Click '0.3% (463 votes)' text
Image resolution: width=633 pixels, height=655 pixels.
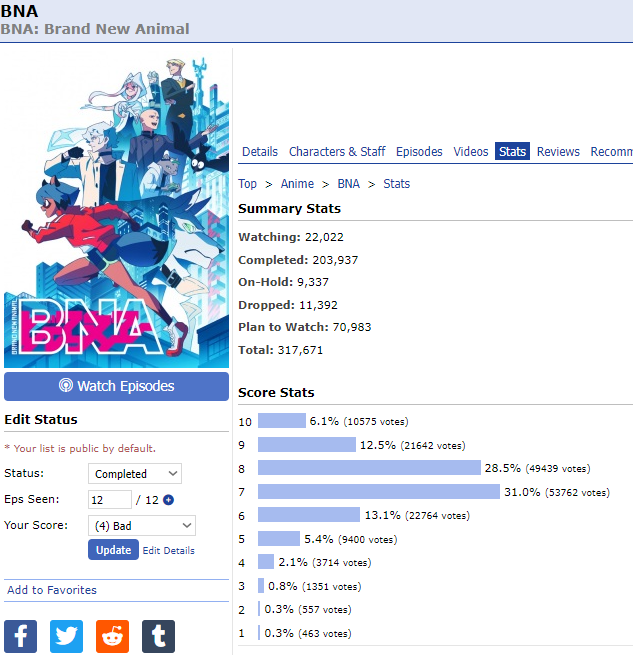[308, 633]
